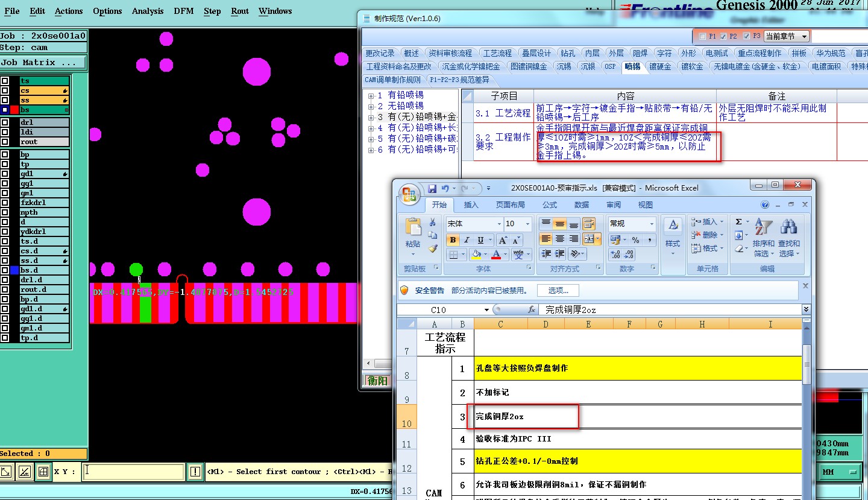
Task: Click Genesis grid snap icon beside XY
Action: pos(43,472)
